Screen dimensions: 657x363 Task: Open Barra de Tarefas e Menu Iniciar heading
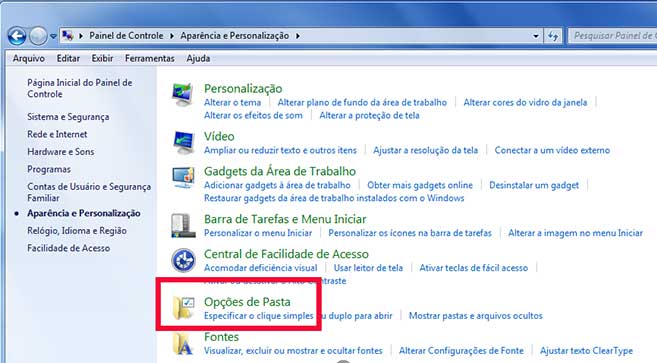pos(285,219)
